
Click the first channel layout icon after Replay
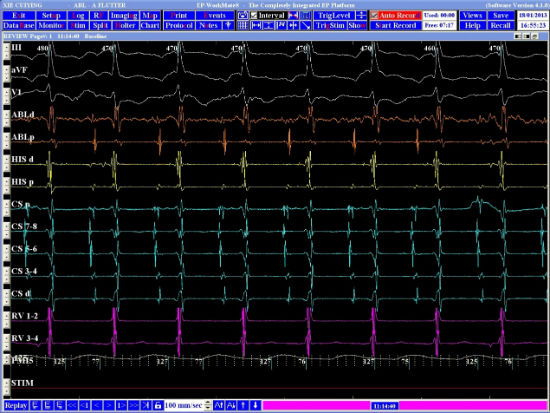35,406
